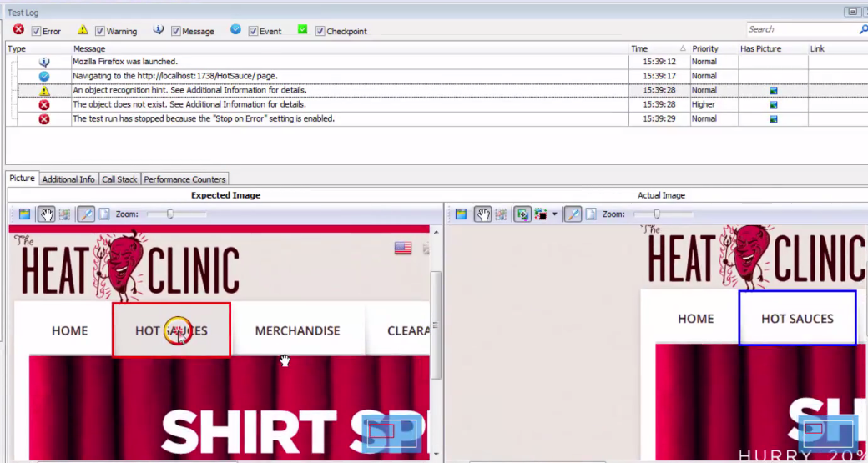Click info icon of Mozilla Firefox launched row

coord(44,62)
